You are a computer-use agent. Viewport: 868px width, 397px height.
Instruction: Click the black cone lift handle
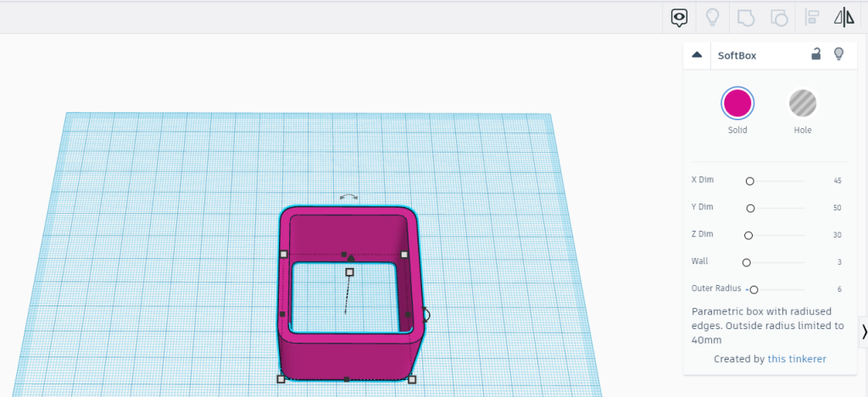(x=350, y=259)
